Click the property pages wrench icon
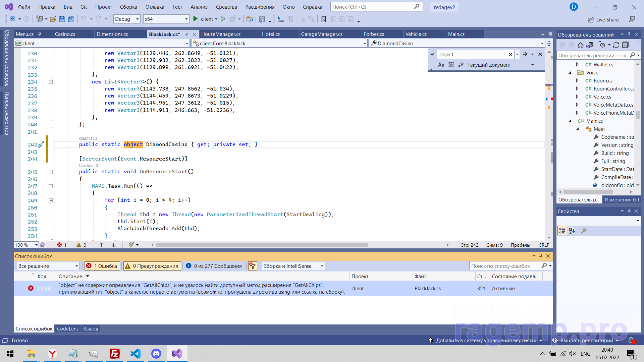 584,231
